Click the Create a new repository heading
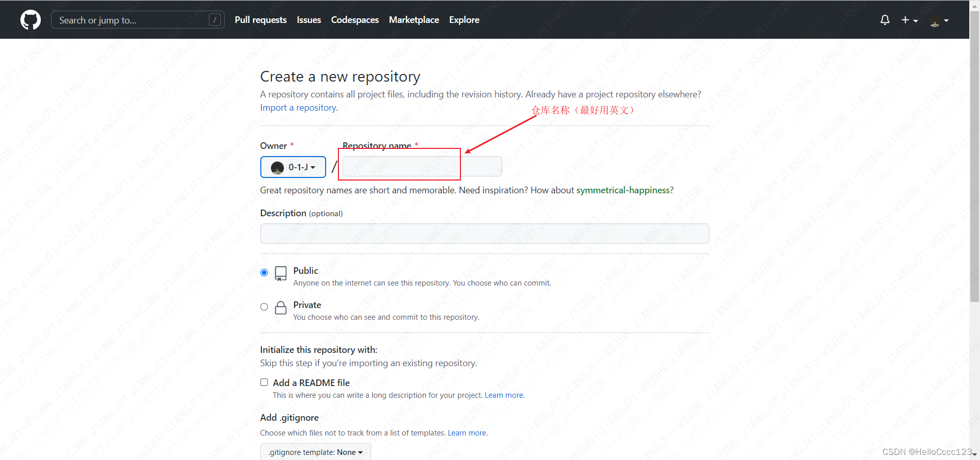The height and width of the screenshot is (460, 980). coord(340,76)
